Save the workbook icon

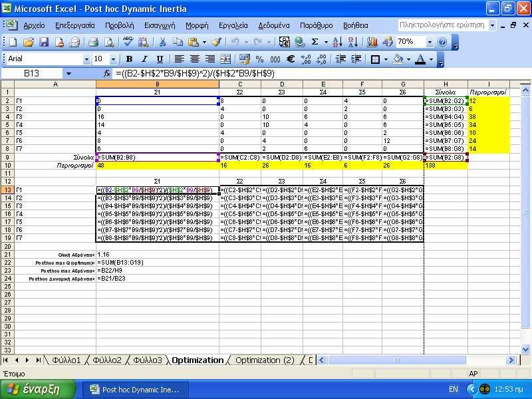pyautogui.click(x=44, y=42)
